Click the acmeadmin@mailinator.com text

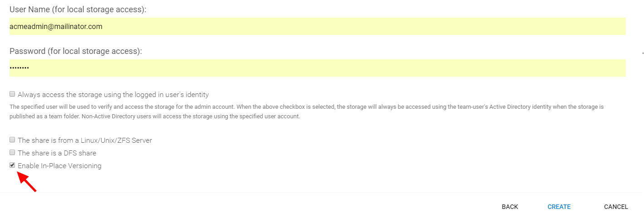[x=56, y=27]
